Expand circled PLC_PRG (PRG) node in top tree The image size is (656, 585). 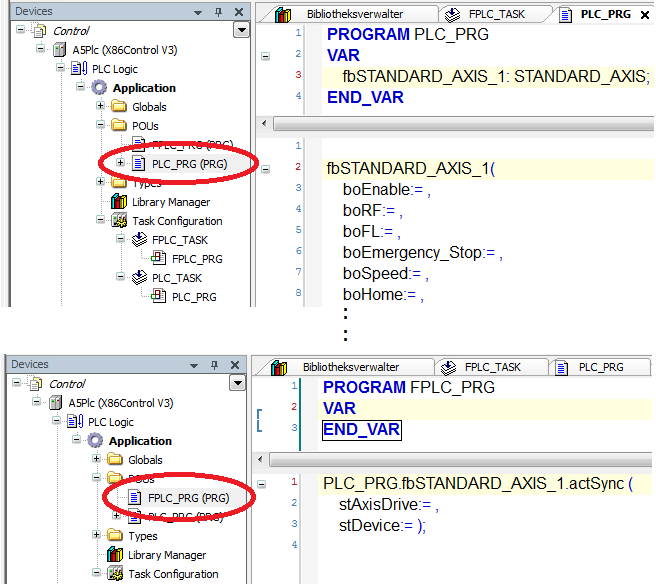[121, 163]
